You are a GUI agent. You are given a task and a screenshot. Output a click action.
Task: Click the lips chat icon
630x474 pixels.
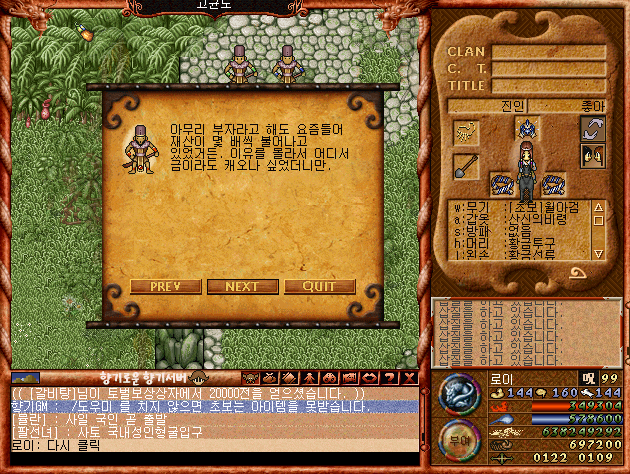pos(370,378)
